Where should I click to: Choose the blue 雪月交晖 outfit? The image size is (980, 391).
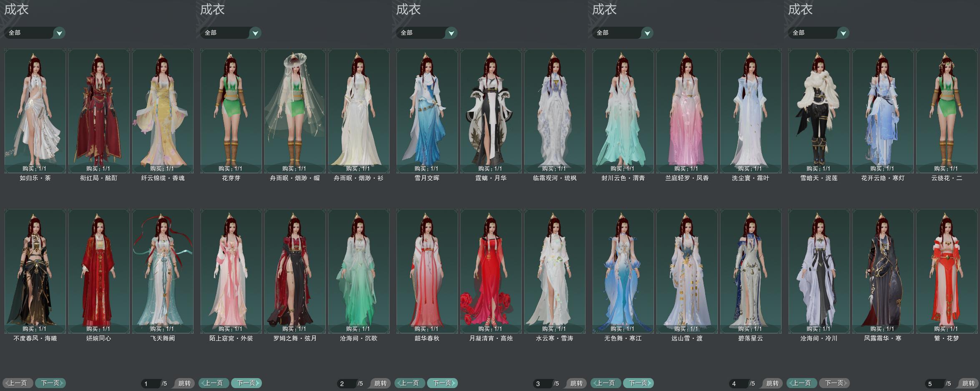(427, 111)
